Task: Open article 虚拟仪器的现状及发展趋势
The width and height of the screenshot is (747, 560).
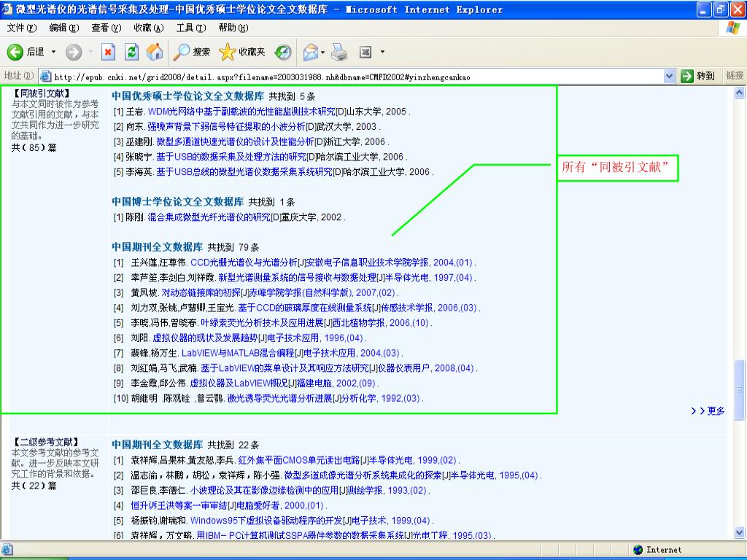Action: tap(205, 338)
